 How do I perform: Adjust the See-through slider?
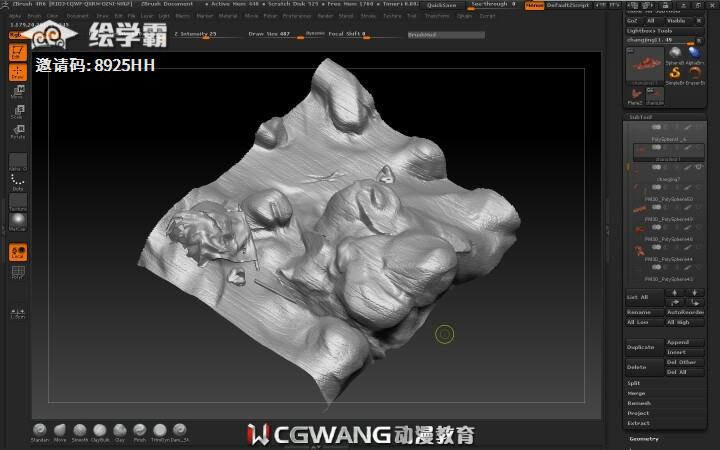(494, 5)
